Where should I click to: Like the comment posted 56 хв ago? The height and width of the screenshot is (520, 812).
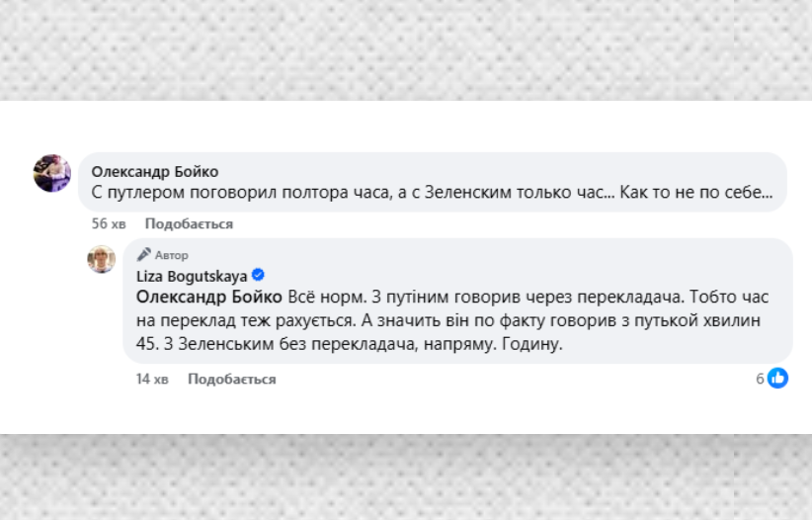point(189,224)
